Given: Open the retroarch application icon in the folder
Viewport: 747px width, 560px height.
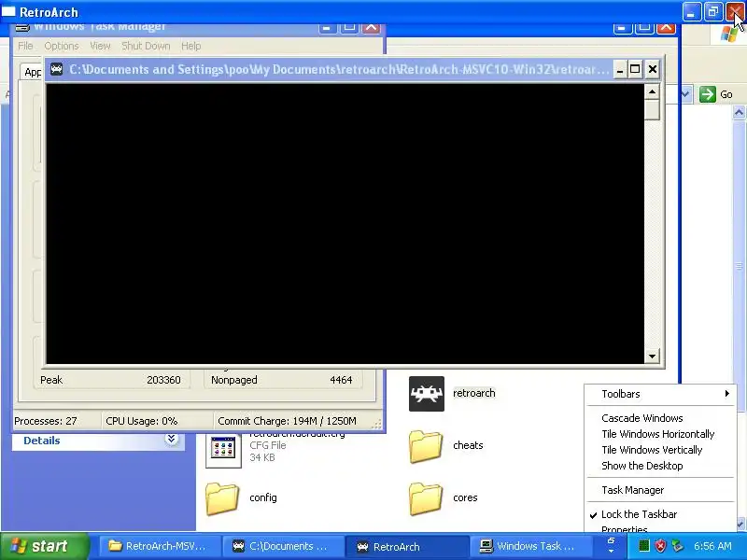Looking at the screenshot, I should click(427, 394).
